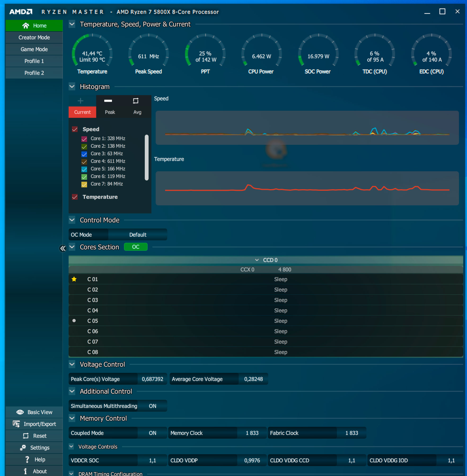This screenshot has width=467, height=476.
Task: Click the green OC button
Action: (x=136, y=247)
